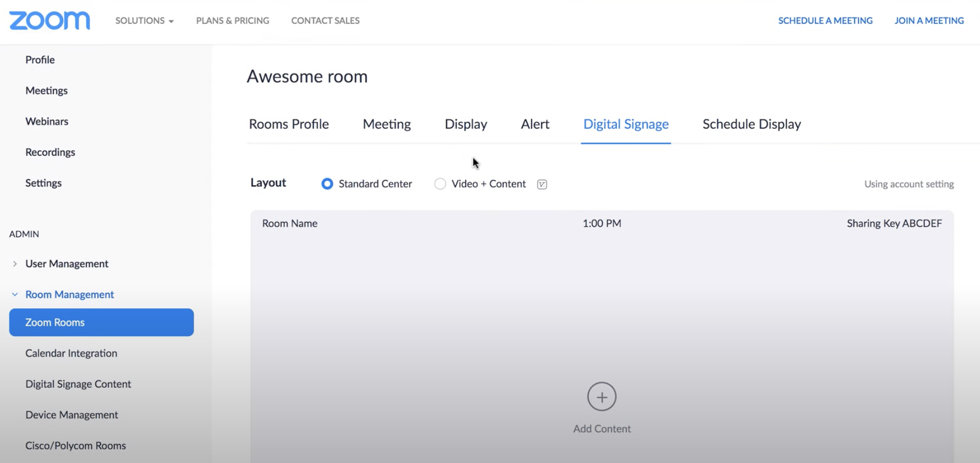Open Plans & Pricing page
The image size is (980, 463).
coord(233,20)
